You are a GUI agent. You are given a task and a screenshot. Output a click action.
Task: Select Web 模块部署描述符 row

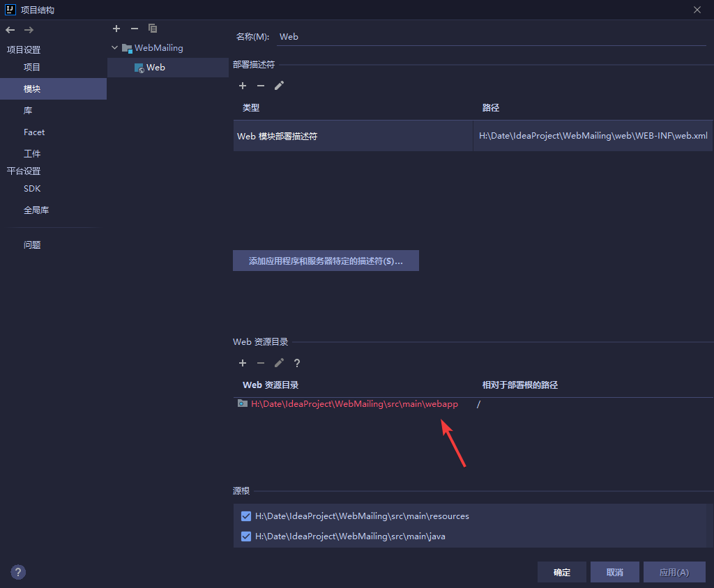coord(353,136)
